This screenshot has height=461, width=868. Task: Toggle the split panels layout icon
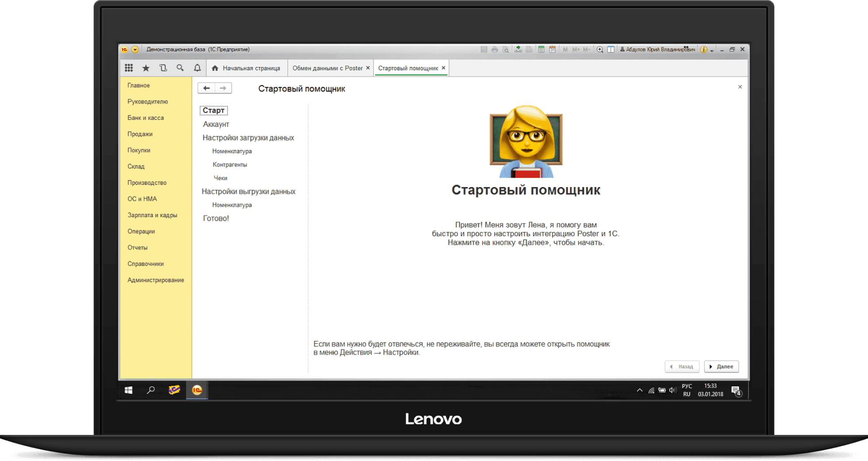click(x=611, y=50)
